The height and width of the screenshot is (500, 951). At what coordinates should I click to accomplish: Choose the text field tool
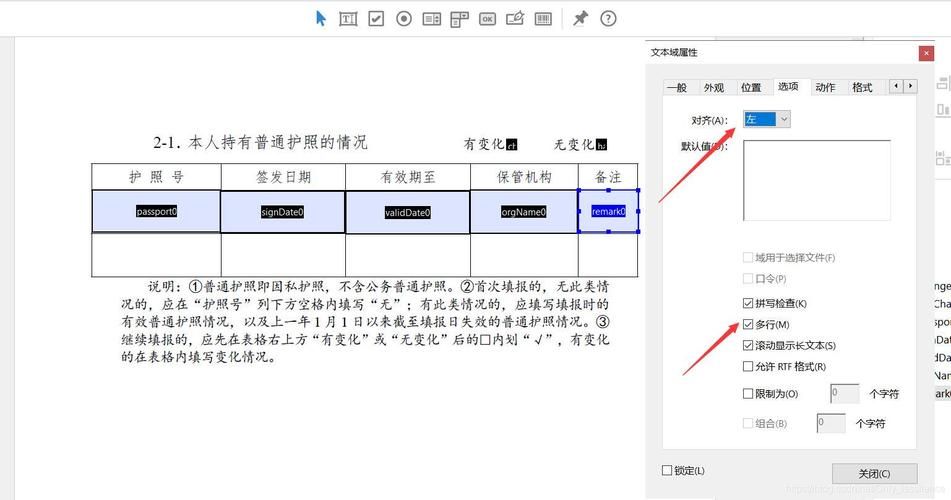click(348, 19)
